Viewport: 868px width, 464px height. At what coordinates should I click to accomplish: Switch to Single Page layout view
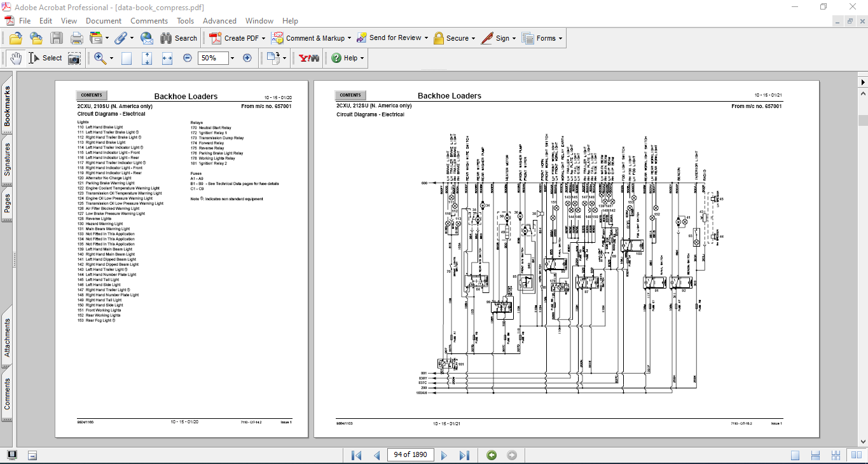(796, 455)
